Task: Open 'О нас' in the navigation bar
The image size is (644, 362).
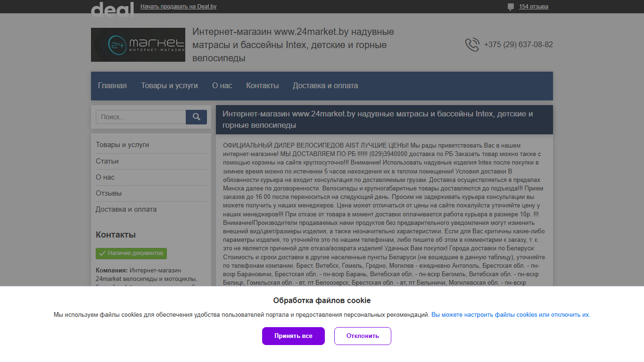Action: point(222,86)
